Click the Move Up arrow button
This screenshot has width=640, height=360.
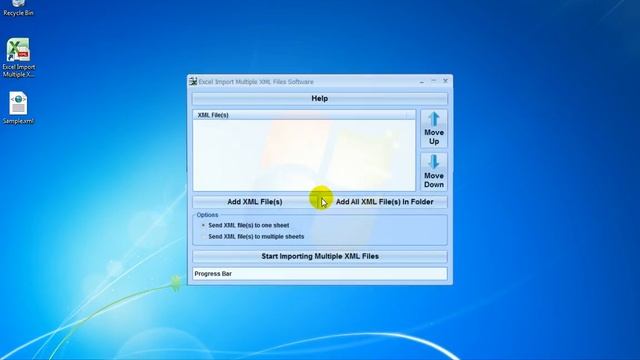click(434, 129)
